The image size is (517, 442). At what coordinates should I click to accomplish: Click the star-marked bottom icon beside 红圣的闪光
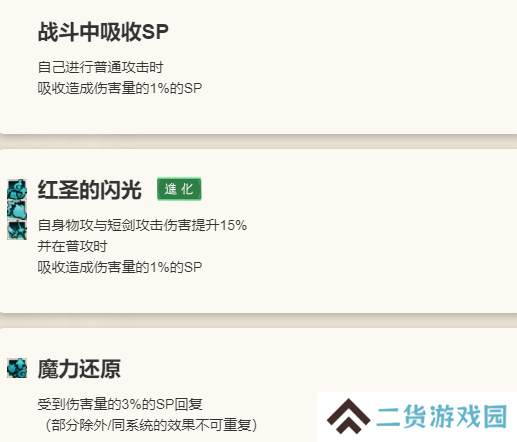pyautogui.click(x=17, y=230)
